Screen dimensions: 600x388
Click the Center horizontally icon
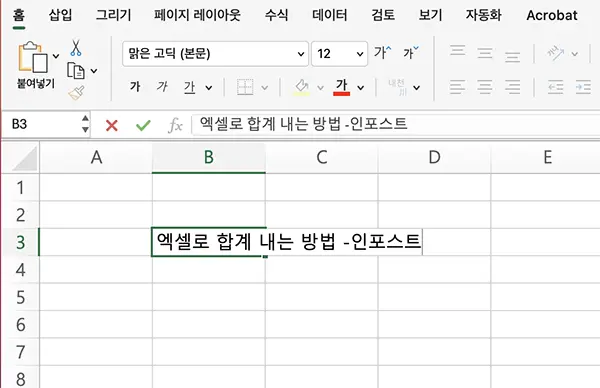(x=485, y=87)
